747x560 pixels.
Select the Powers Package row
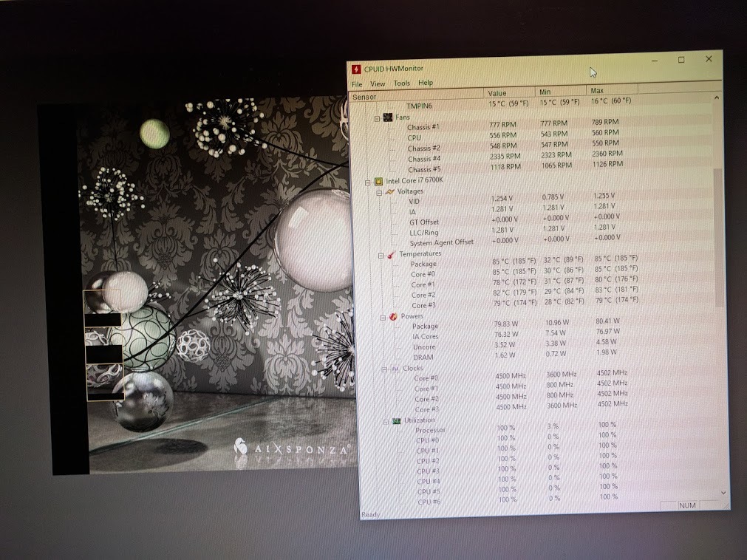click(x=536, y=324)
